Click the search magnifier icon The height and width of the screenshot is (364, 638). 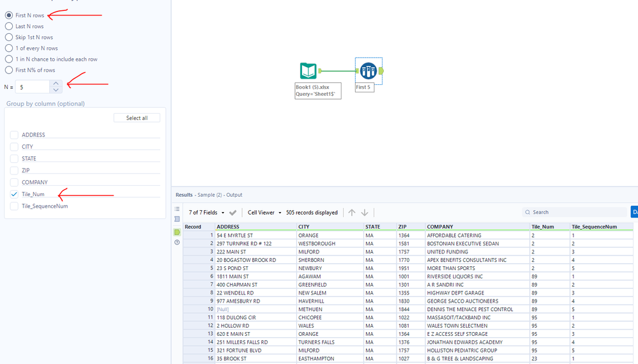tap(528, 212)
